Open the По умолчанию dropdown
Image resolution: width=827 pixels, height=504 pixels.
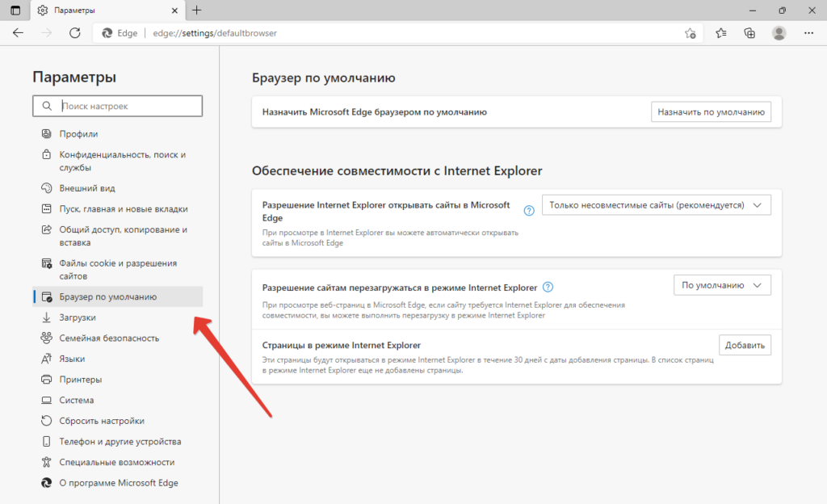click(722, 285)
